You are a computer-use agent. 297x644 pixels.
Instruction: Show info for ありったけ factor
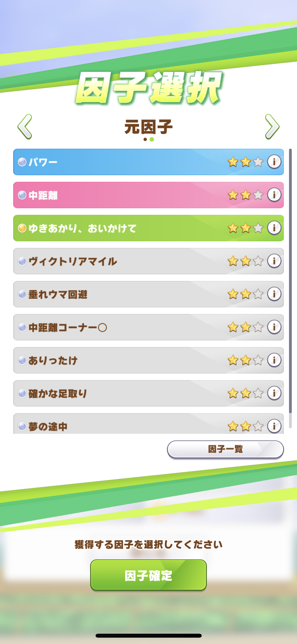point(274,360)
